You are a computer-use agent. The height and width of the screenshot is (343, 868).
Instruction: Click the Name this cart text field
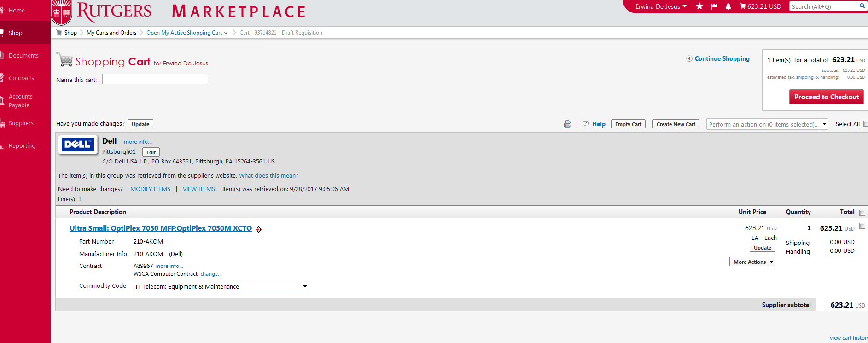[x=155, y=80]
